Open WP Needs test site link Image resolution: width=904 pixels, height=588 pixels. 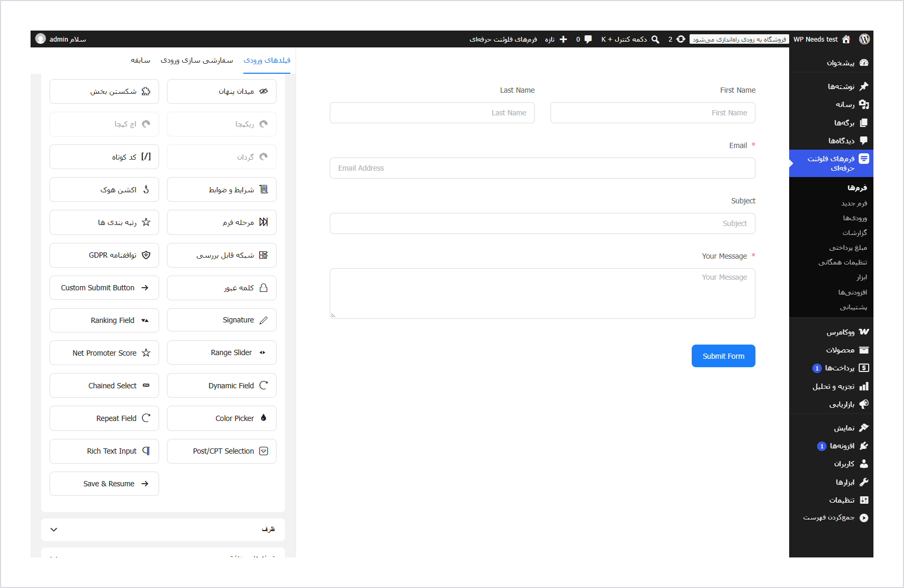click(x=822, y=39)
